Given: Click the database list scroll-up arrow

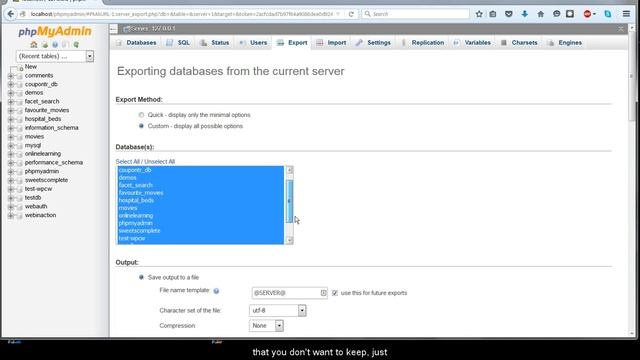Looking at the screenshot, I should [289, 170].
